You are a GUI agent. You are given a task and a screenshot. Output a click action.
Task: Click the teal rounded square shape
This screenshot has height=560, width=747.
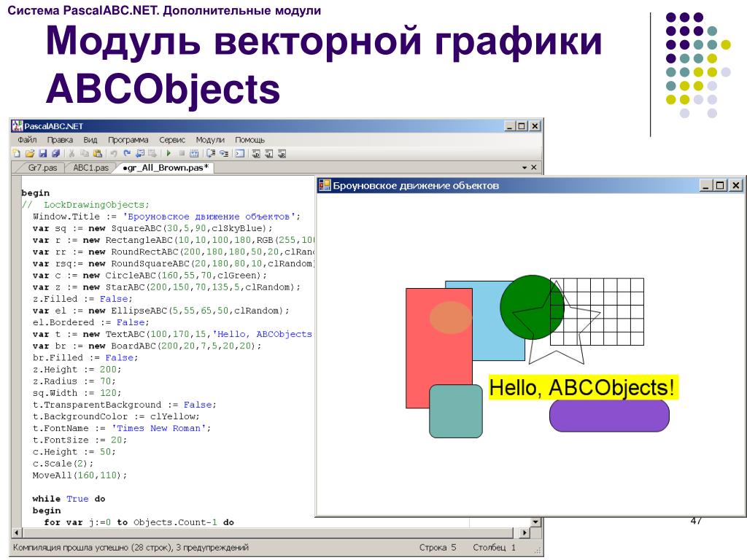tap(456, 411)
